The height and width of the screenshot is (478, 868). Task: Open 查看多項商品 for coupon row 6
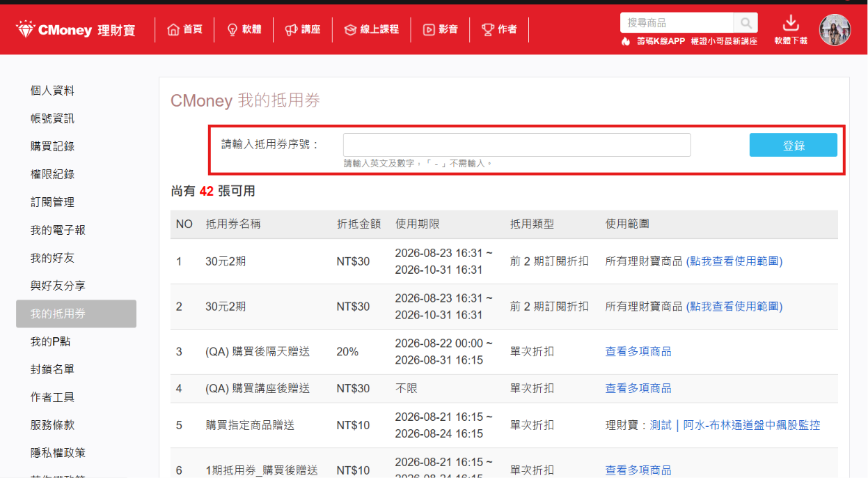click(x=638, y=470)
